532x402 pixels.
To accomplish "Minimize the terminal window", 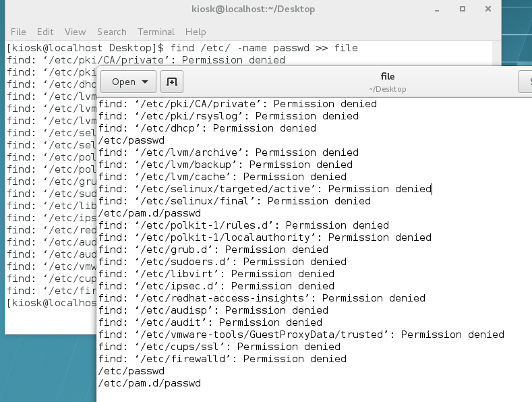I will (x=437, y=9).
